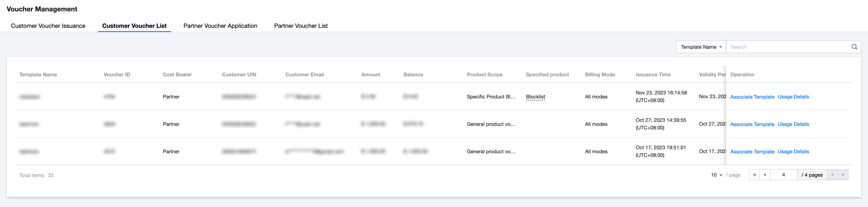Image resolution: width=868 pixels, height=207 pixels.
Task: Click the Issuance Time column header
Action: [653, 74]
